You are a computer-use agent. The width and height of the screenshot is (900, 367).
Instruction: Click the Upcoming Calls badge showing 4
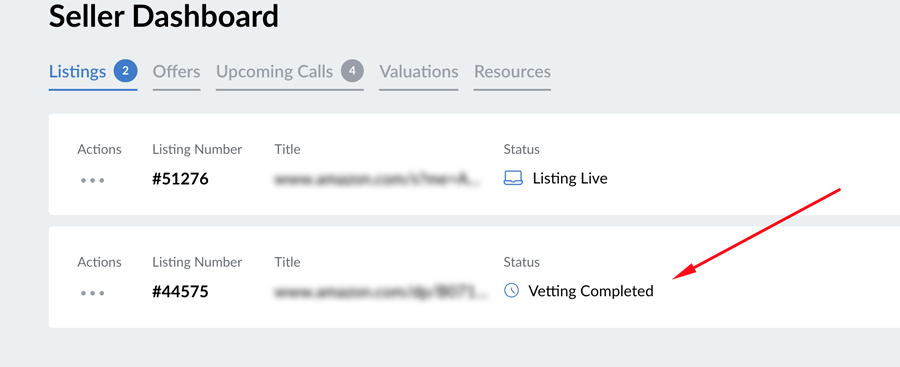point(352,71)
